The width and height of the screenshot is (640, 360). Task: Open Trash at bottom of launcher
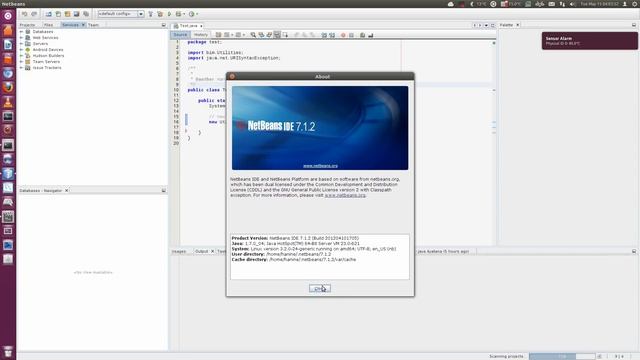tap(8, 351)
